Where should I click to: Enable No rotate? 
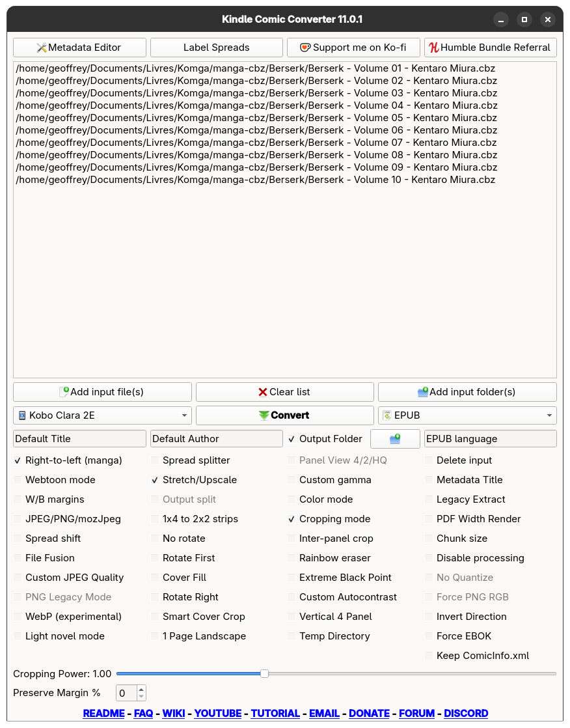pyautogui.click(x=155, y=538)
